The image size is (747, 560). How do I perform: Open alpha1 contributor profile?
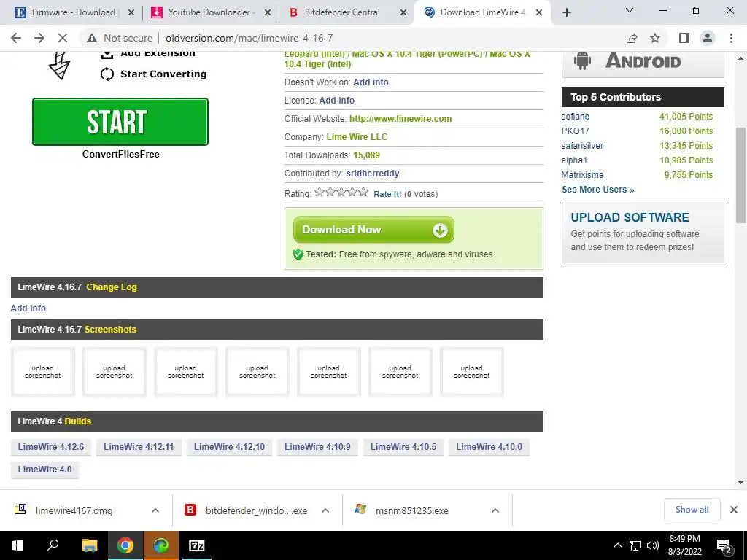[574, 160]
